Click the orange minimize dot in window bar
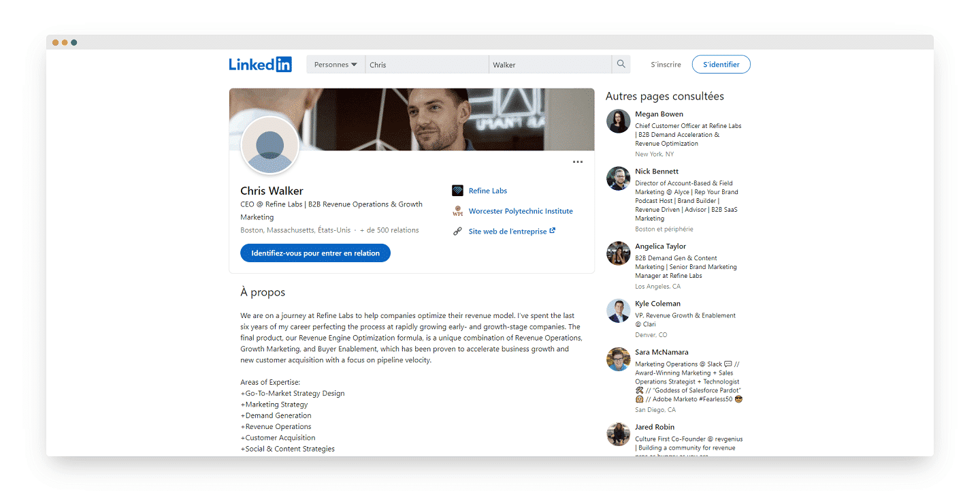 [65, 42]
